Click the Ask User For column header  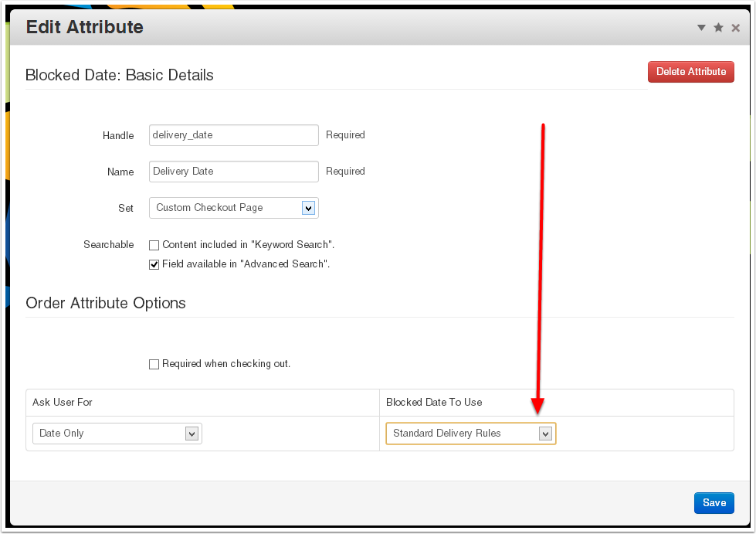63,403
